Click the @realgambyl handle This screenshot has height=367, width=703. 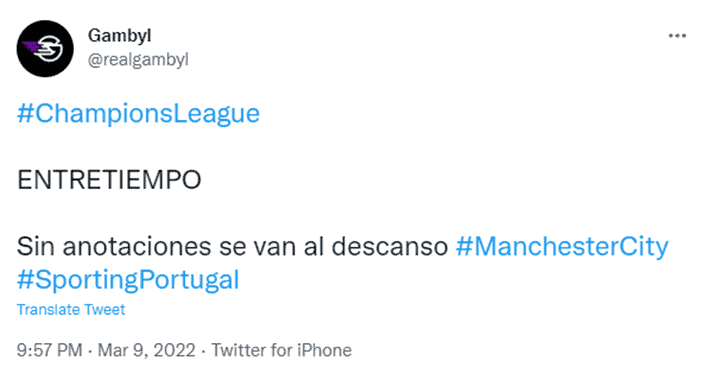138,60
